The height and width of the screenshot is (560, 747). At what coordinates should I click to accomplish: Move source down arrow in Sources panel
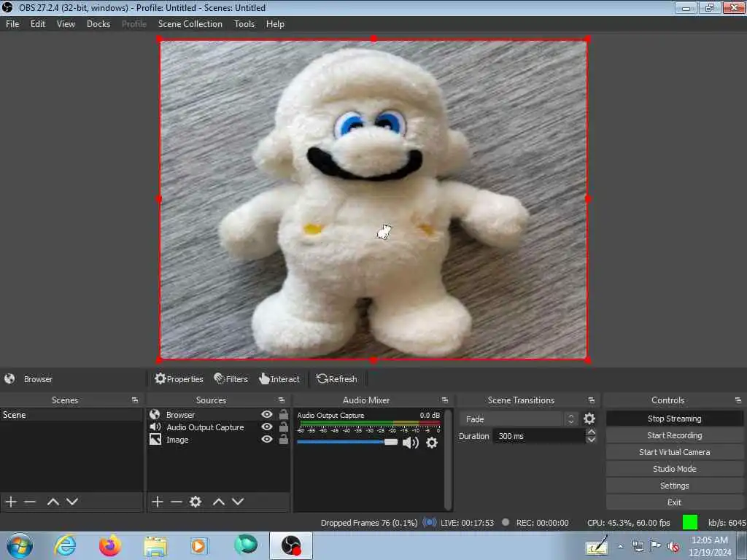(238, 502)
